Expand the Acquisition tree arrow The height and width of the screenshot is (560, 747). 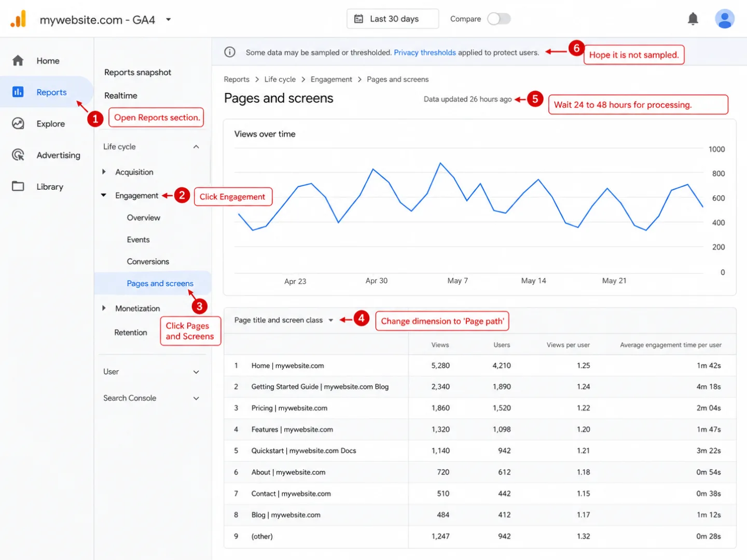pos(104,172)
